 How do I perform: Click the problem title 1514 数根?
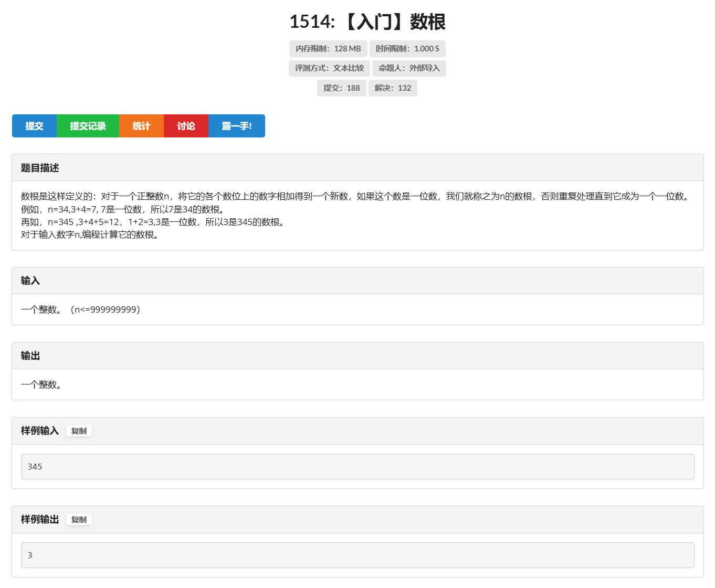pos(367,22)
